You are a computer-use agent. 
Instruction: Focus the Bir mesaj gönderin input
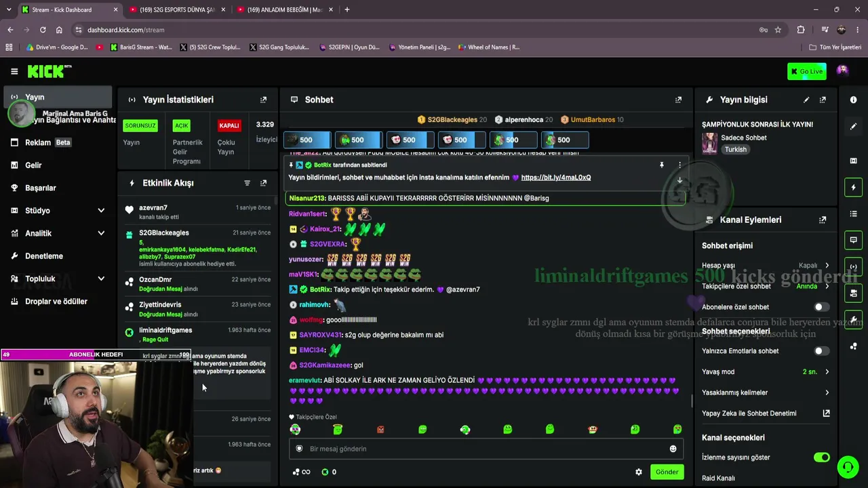485,449
